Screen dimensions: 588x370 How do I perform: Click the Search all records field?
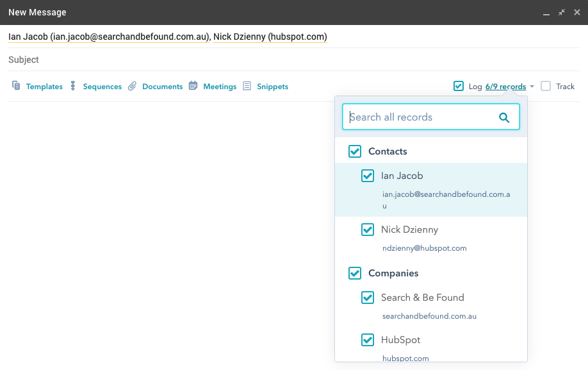tap(431, 117)
